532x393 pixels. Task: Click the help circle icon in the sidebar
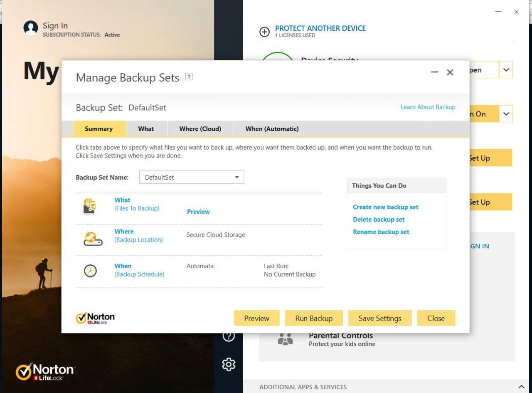228,336
